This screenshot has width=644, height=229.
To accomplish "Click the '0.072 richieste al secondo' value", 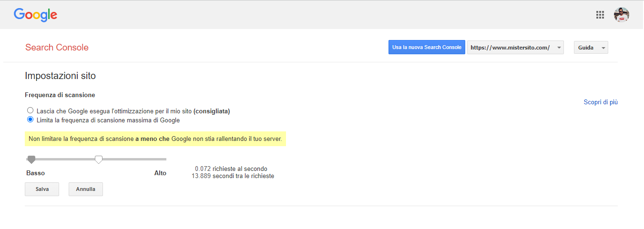I will click(x=231, y=169).
